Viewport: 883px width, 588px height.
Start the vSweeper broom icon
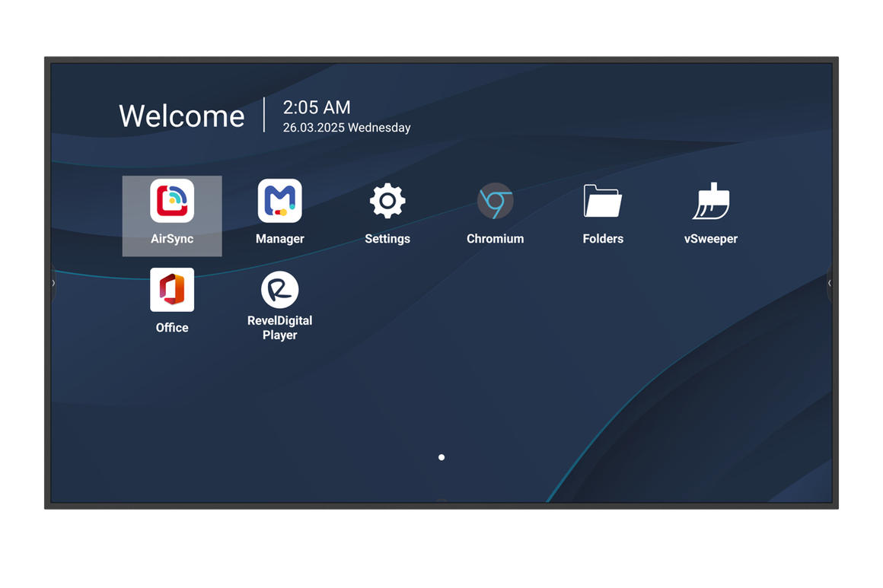pos(710,201)
